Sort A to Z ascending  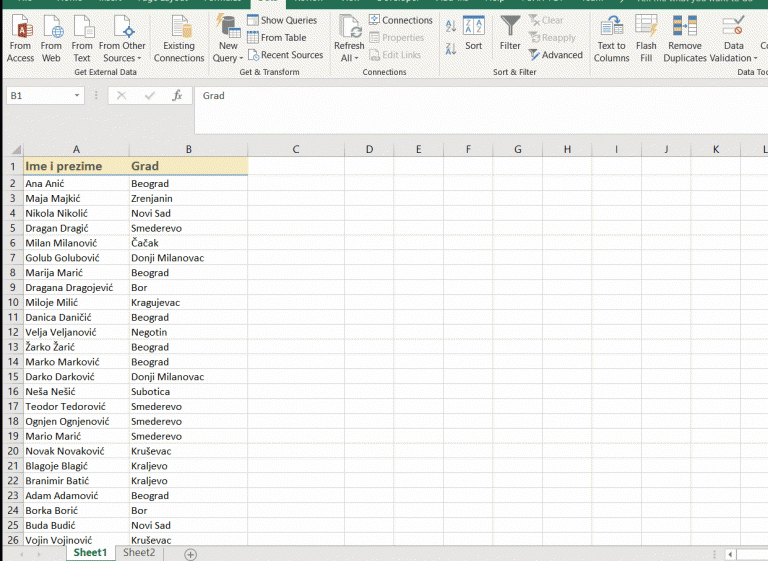click(451, 26)
